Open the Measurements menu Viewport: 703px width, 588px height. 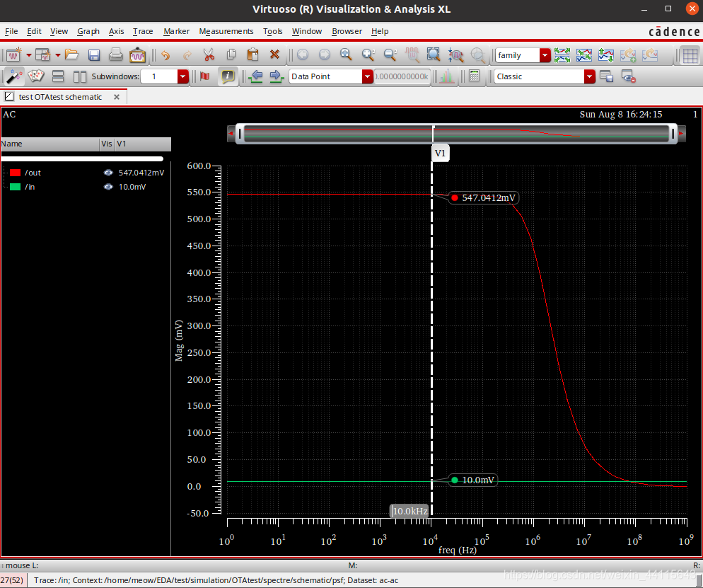226,31
